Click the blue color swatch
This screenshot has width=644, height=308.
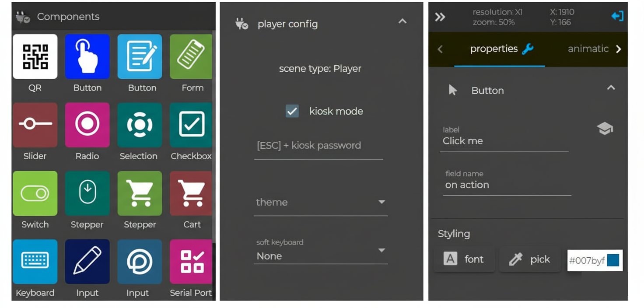tap(613, 260)
